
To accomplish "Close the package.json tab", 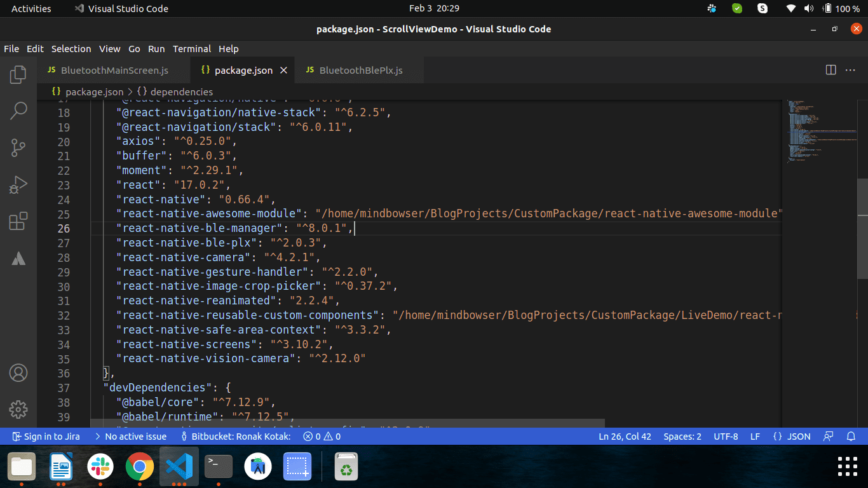I will [284, 71].
